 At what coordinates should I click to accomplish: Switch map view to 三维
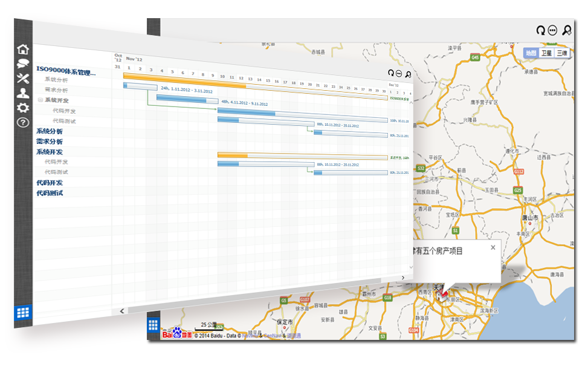click(562, 53)
